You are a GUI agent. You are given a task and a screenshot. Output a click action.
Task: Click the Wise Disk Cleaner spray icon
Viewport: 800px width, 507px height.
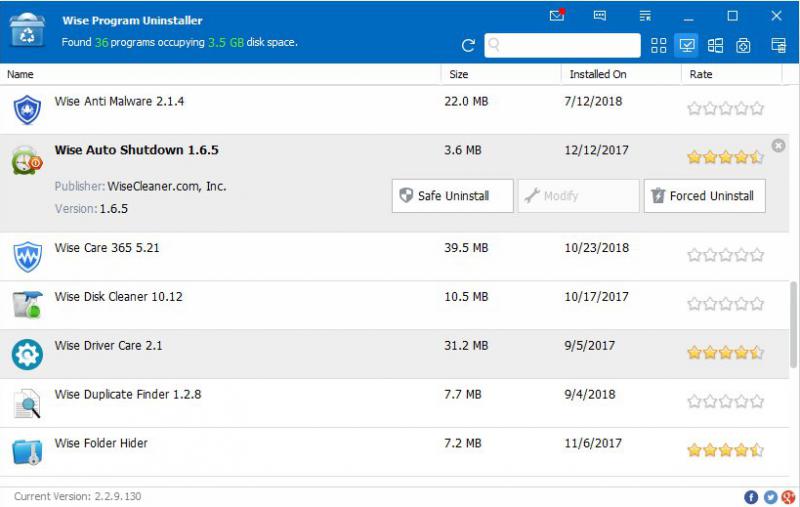[x=27, y=305]
